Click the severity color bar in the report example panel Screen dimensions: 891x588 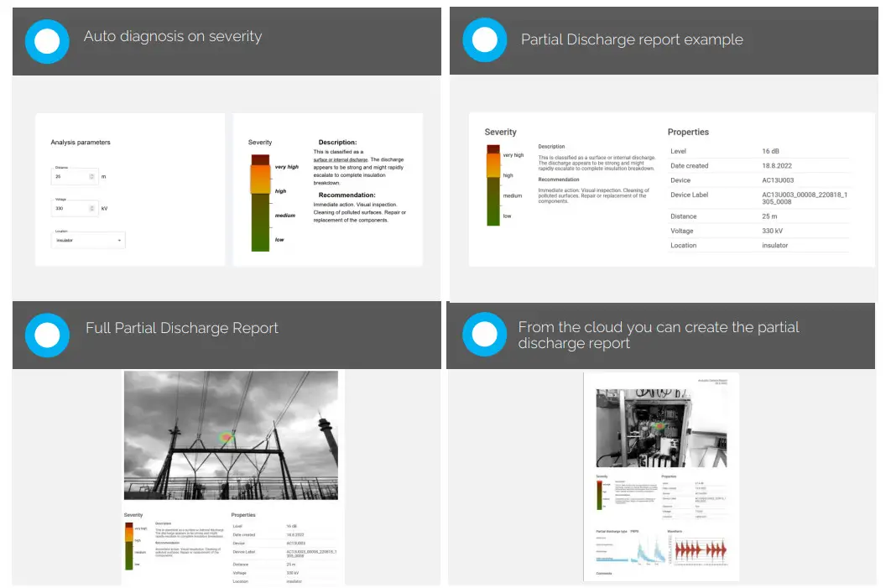[x=493, y=185]
